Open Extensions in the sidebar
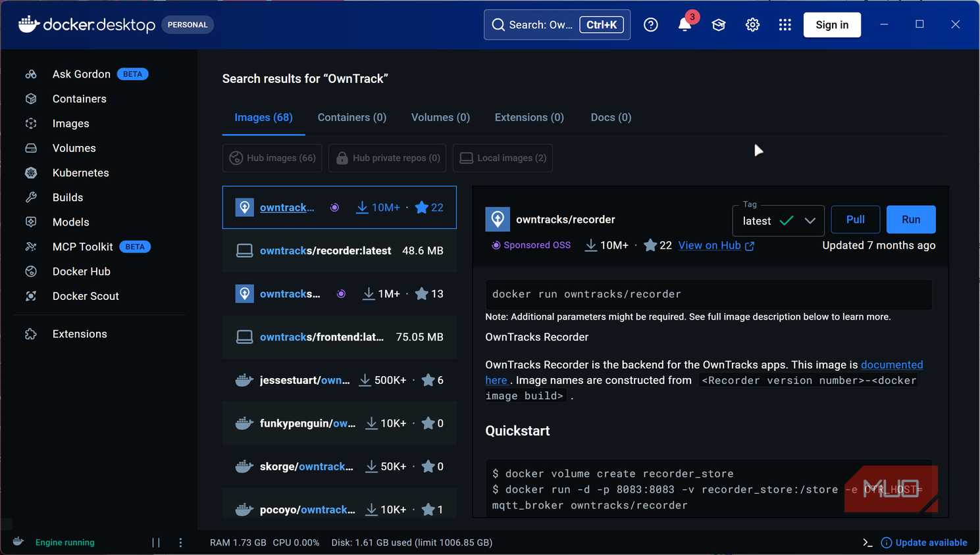Viewport: 980px width, 555px height. [x=80, y=334]
